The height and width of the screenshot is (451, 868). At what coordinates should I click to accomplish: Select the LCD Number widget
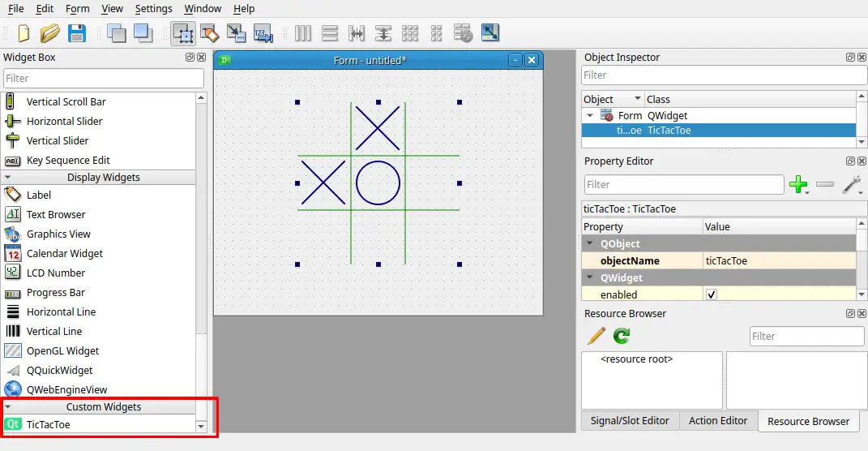click(x=55, y=273)
